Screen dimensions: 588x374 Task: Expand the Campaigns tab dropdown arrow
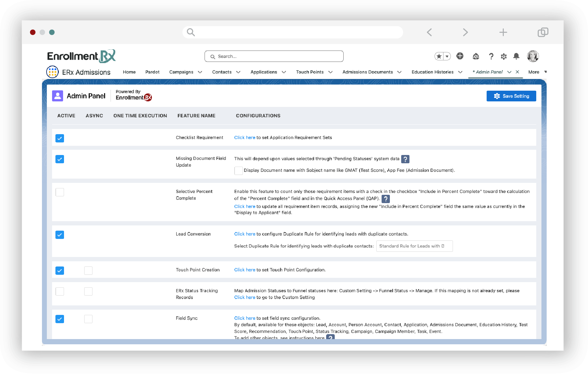click(200, 72)
